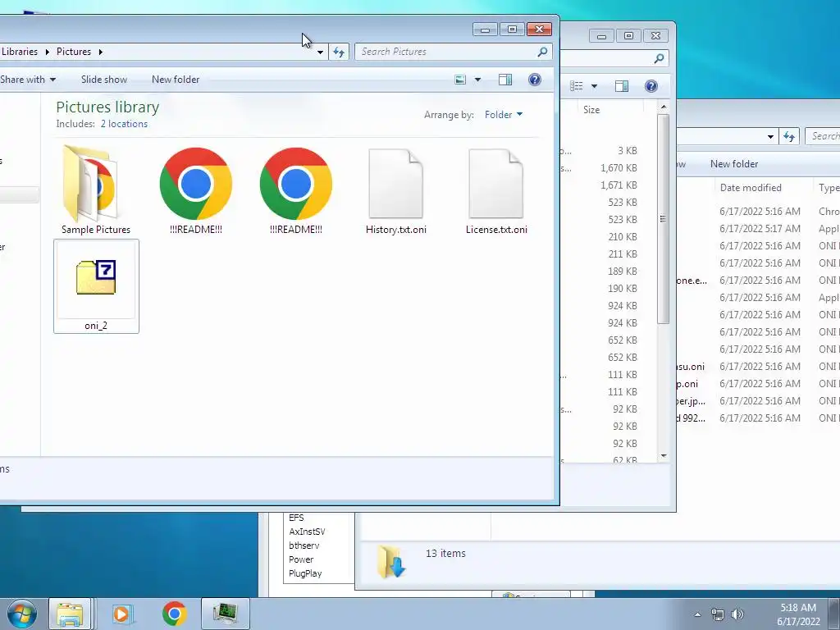Select the EFS service entry
This screenshot has height=630, width=840.
click(296, 518)
